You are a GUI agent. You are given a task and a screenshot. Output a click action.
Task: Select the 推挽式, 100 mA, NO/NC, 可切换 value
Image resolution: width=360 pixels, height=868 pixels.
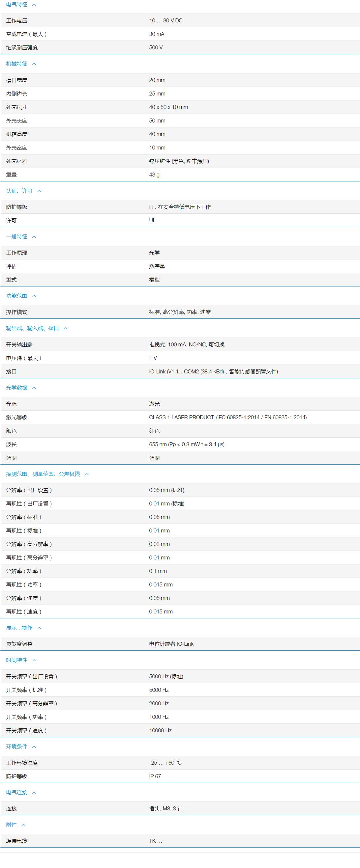tap(187, 344)
